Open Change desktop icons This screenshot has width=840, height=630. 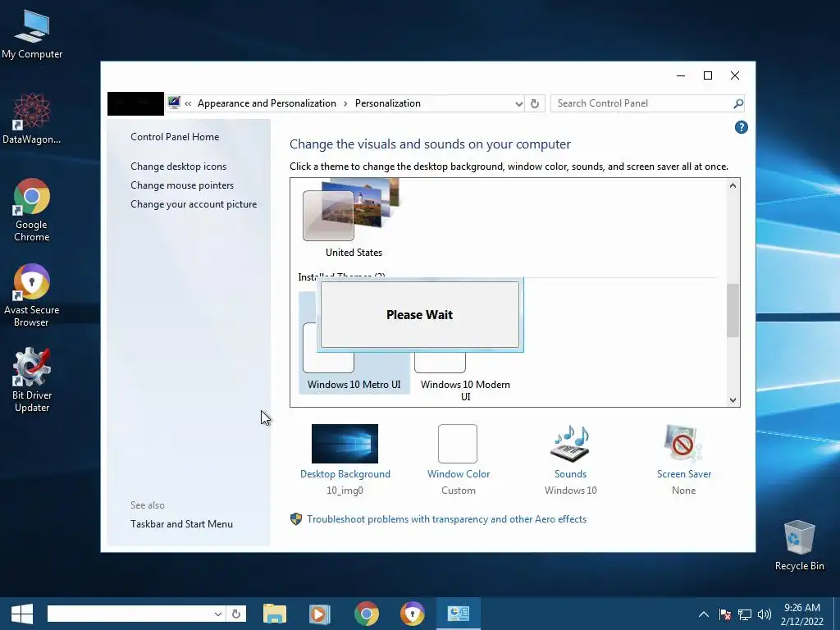[x=178, y=166]
